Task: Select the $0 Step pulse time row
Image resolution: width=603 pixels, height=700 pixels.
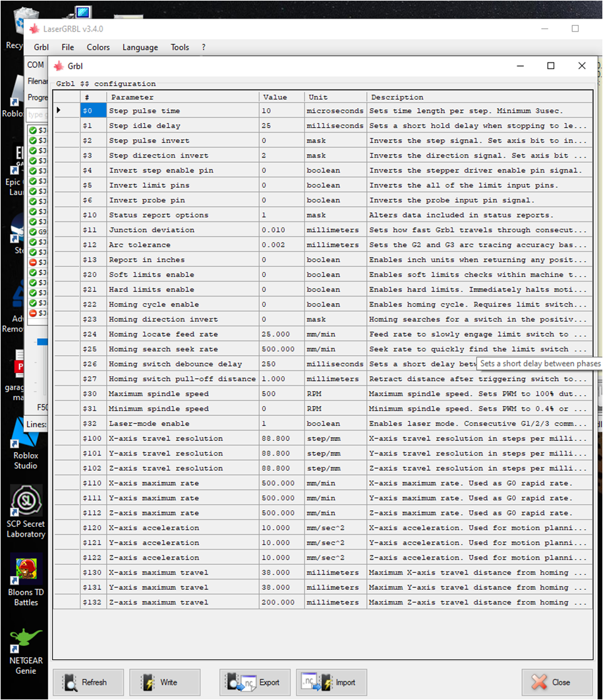Action: coord(183,111)
